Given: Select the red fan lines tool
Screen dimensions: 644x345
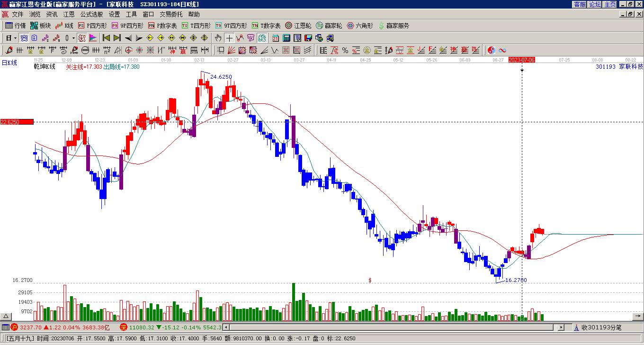Looking at the screenshot, I should coord(232,50).
